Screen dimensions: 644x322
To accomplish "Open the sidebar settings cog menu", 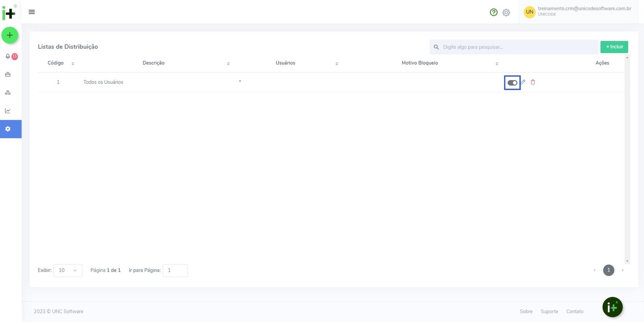I will [x=8, y=129].
